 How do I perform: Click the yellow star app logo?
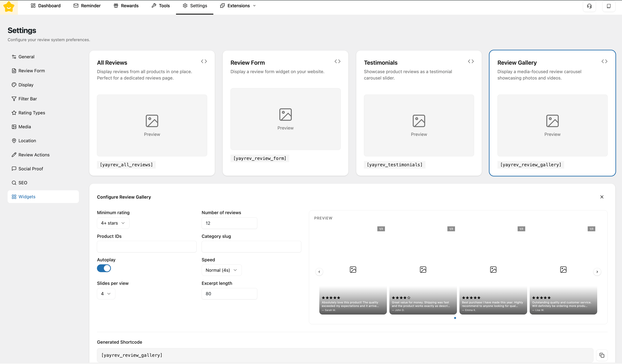9,7
